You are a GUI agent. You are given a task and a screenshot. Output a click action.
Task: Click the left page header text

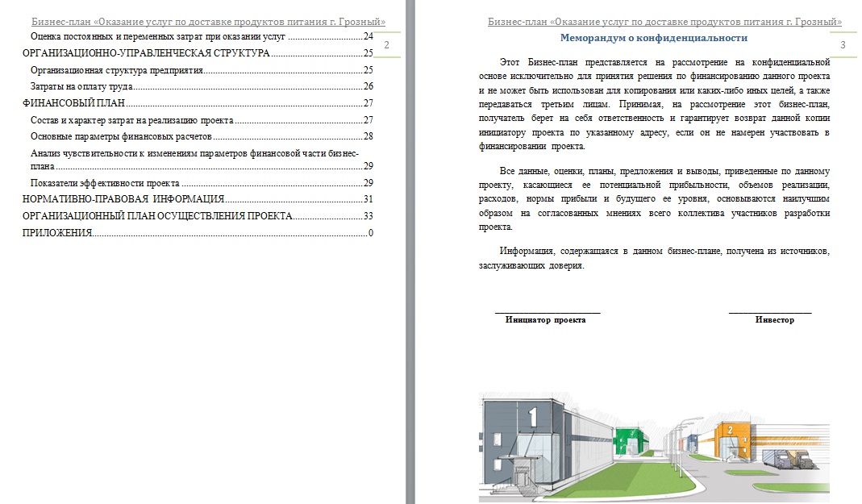[208, 22]
